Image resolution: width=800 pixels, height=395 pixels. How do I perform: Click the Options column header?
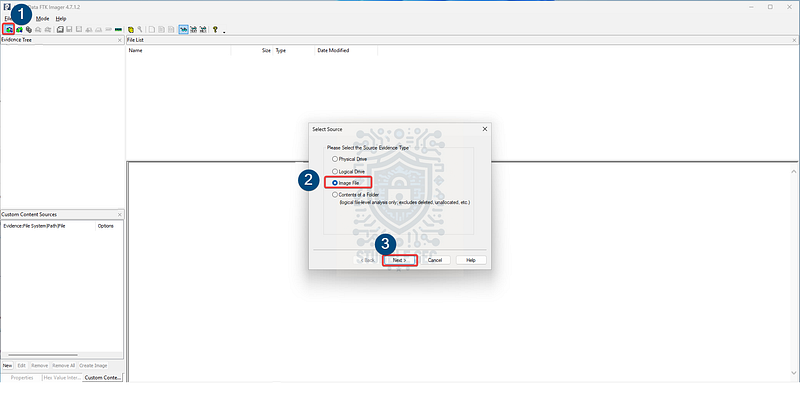pos(109,226)
